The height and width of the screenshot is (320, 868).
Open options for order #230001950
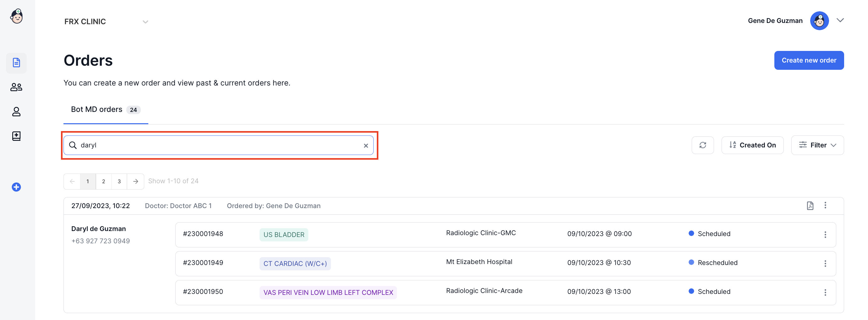click(x=825, y=293)
